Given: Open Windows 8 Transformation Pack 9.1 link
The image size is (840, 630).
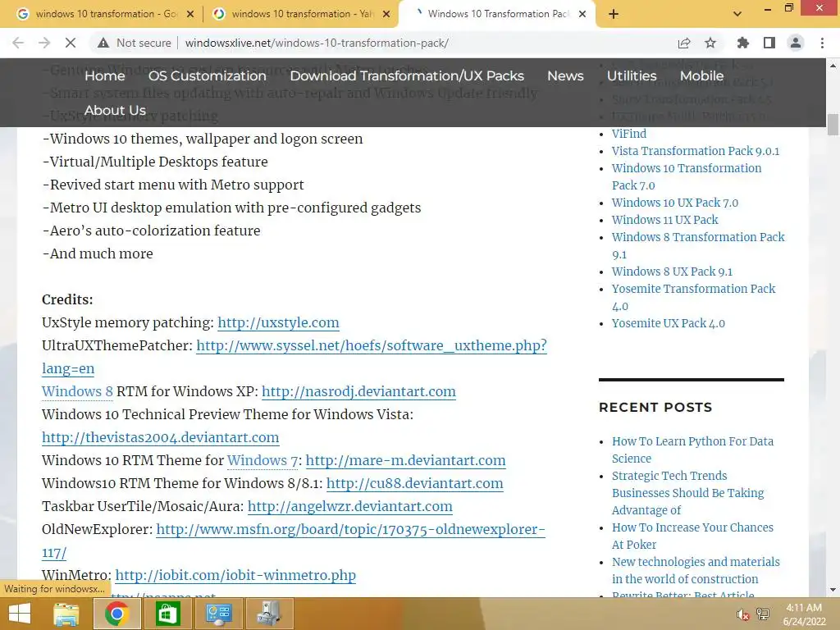Looking at the screenshot, I should [x=698, y=246].
